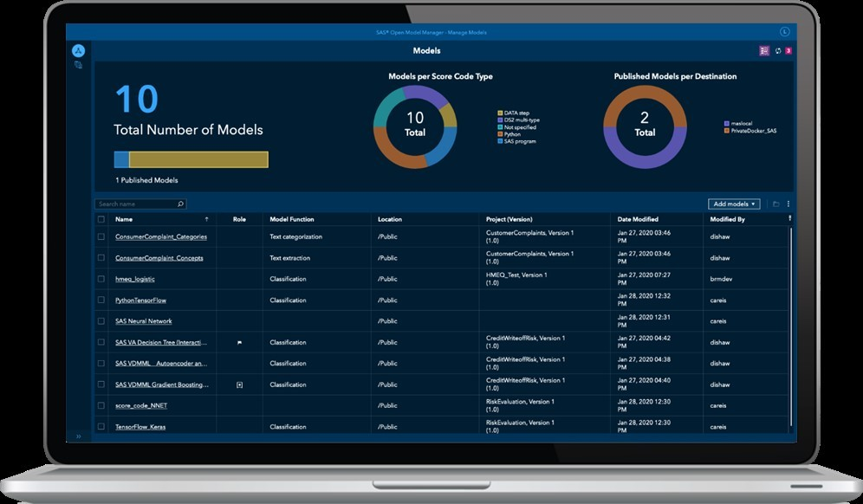Check the ConsumerComplaint_Categories row checkbox
Screen dimensions: 863x504
[x=101, y=236]
